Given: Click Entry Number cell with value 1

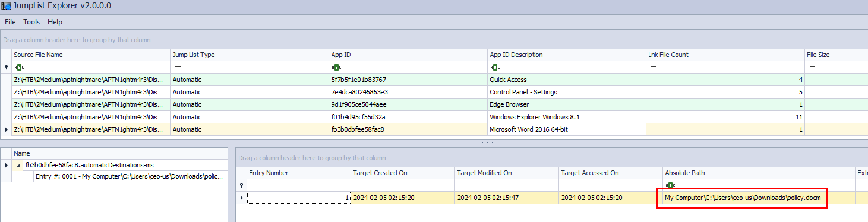Looking at the screenshot, I should pos(299,198).
